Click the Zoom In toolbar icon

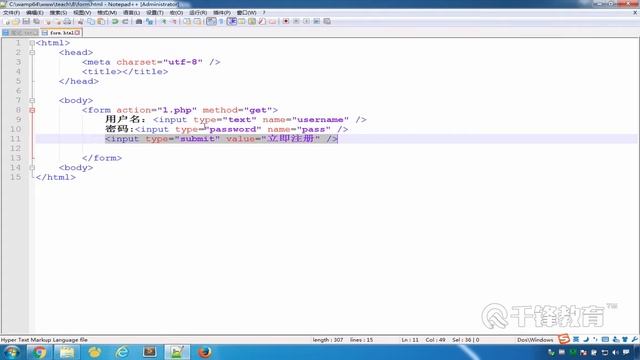(x=163, y=21)
